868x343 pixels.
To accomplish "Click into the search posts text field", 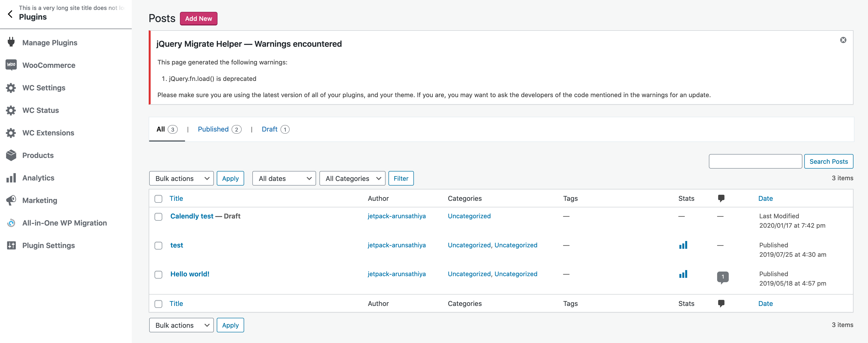I will coord(755,161).
